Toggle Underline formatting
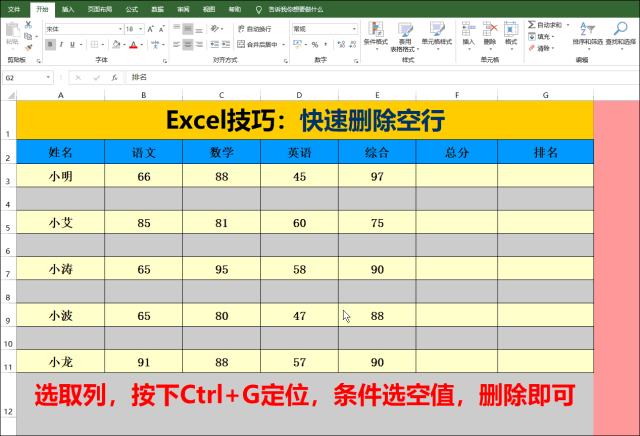640x436 pixels. 72,44
